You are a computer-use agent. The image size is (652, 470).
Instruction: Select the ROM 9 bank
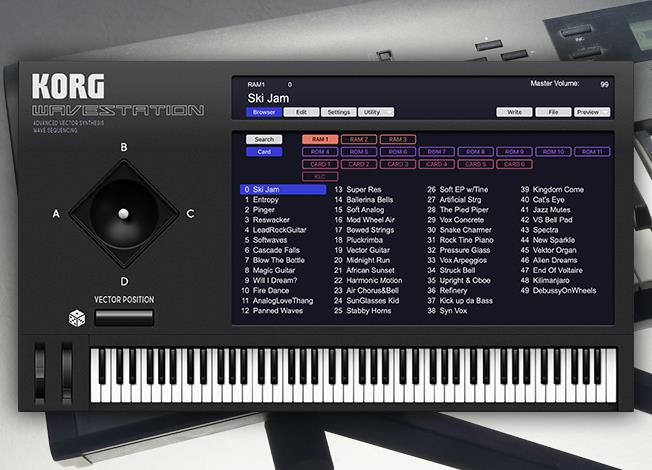[x=514, y=152]
